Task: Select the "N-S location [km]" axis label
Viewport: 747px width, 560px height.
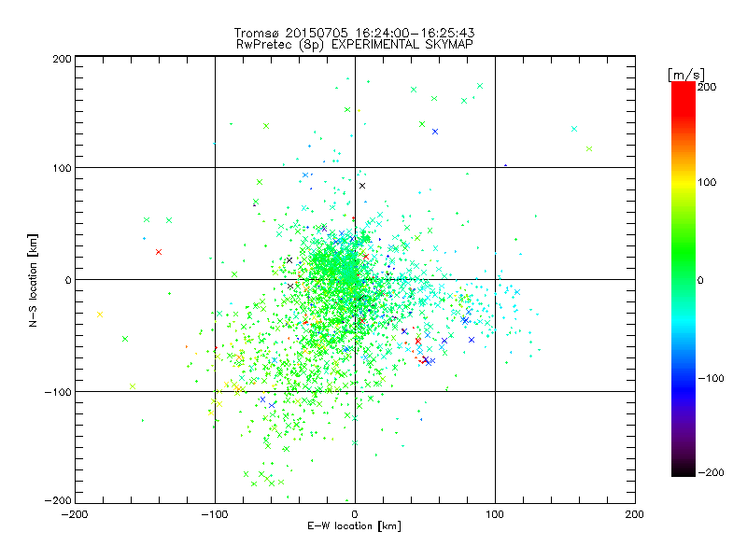Action: click(33, 280)
